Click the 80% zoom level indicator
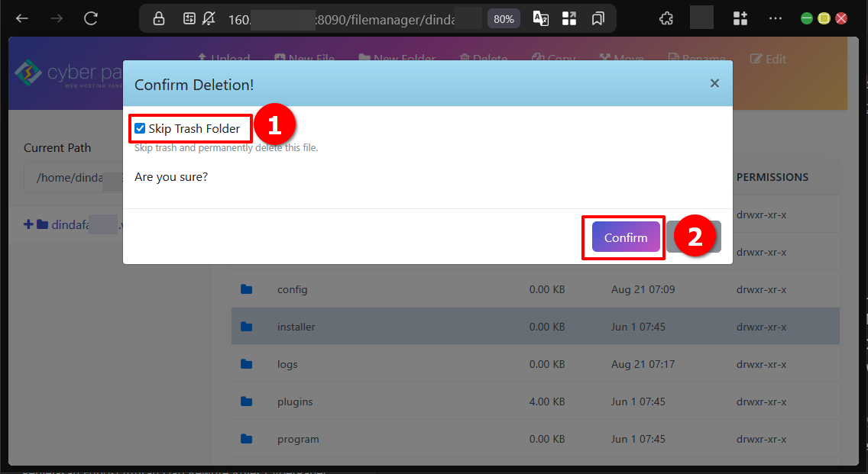The height and width of the screenshot is (474, 868). pos(504,18)
